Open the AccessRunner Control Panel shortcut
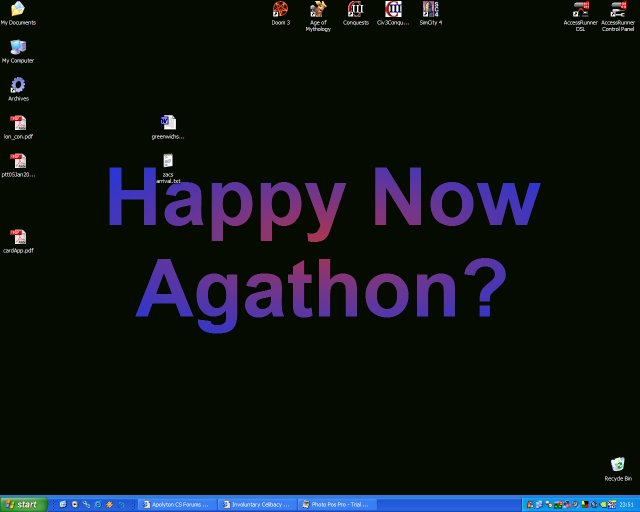The image size is (640, 512). 618,9
